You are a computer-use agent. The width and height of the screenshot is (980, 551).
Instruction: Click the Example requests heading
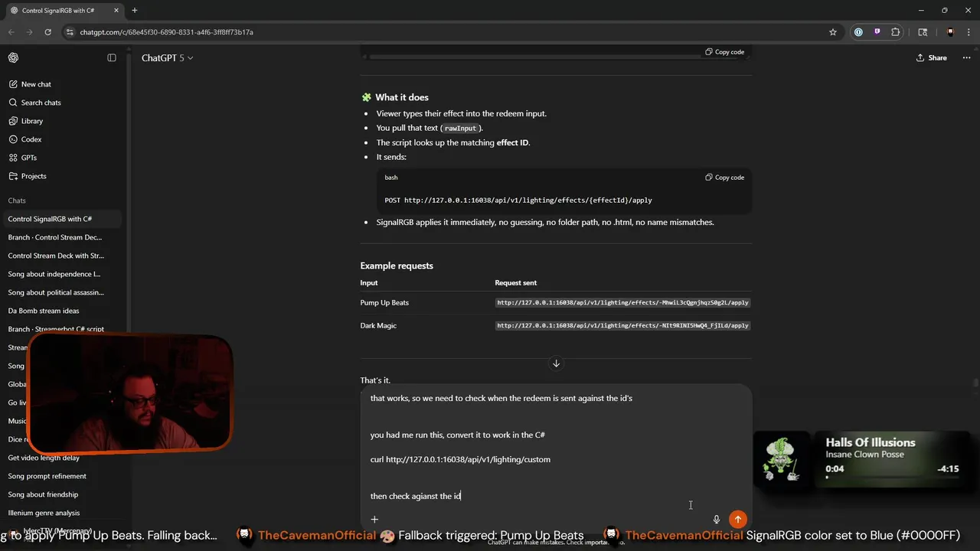click(397, 266)
